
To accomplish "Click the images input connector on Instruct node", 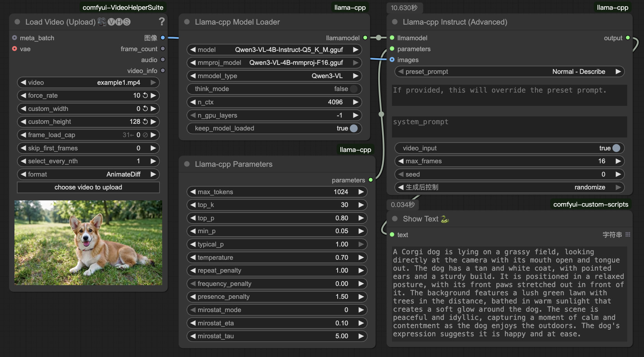I will tap(392, 60).
